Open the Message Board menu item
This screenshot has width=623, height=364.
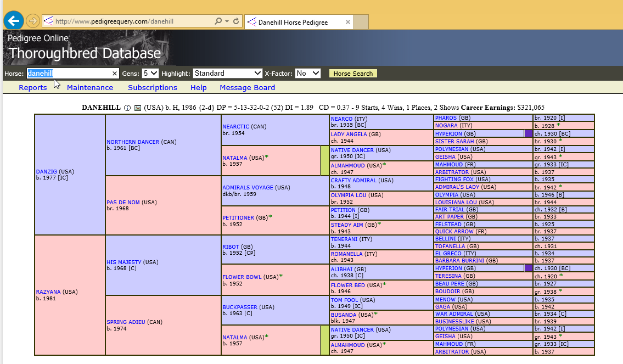click(247, 88)
